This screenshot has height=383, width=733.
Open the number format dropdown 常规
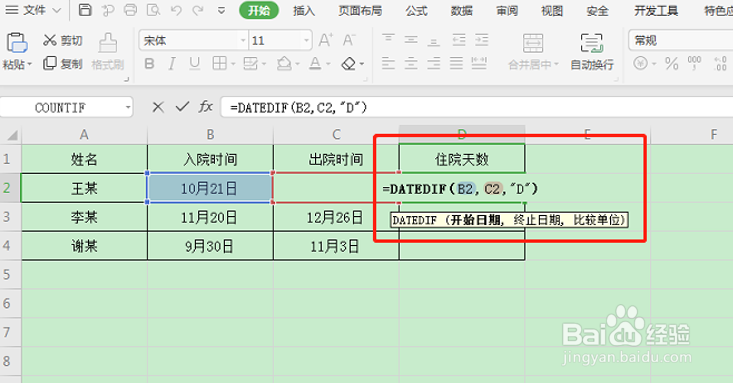pyautogui.click(x=681, y=41)
